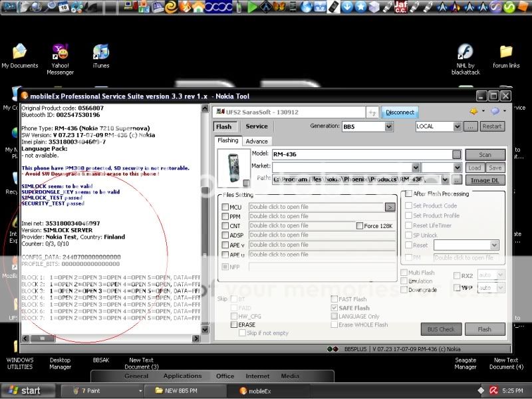
Task: Tick the ERASE checkbox
Action: [234, 325]
